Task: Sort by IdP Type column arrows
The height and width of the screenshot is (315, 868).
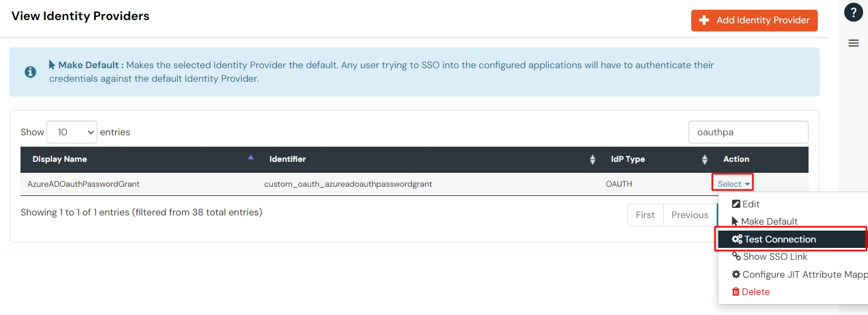Action: tap(704, 159)
